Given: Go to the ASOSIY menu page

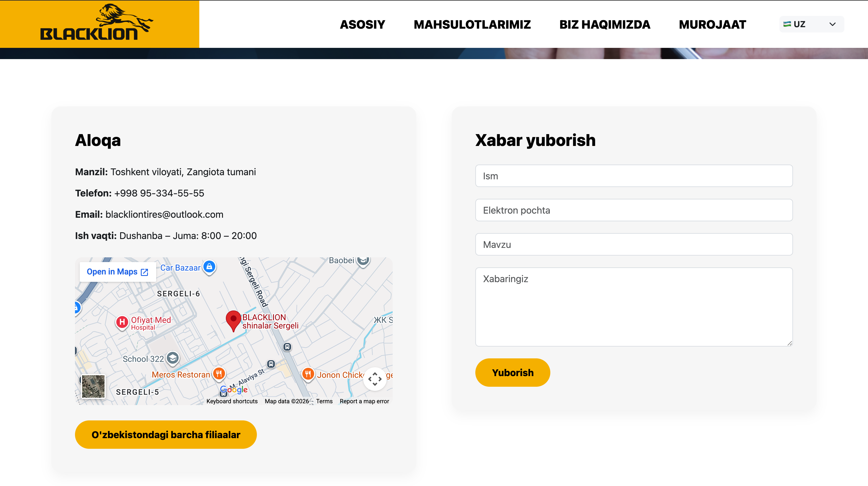Looking at the screenshot, I should (x=362, y=24).
